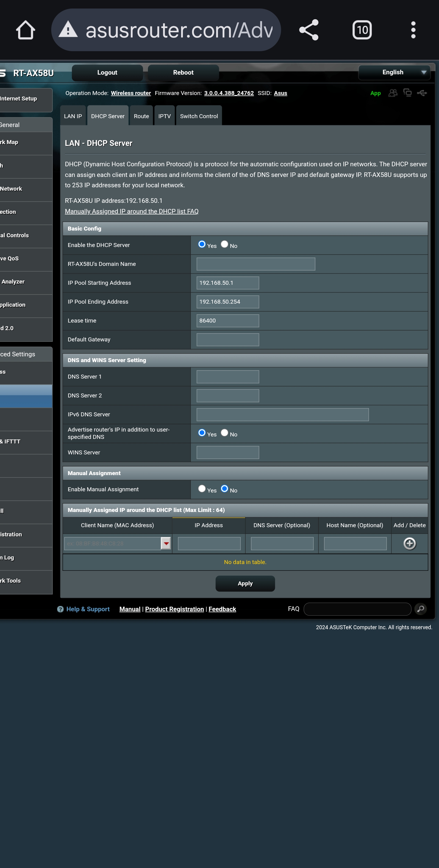Open firmware version 3.0.0.4.388_24762 link
The width and height of the screenshot is (439, 868).
(229, 93)
